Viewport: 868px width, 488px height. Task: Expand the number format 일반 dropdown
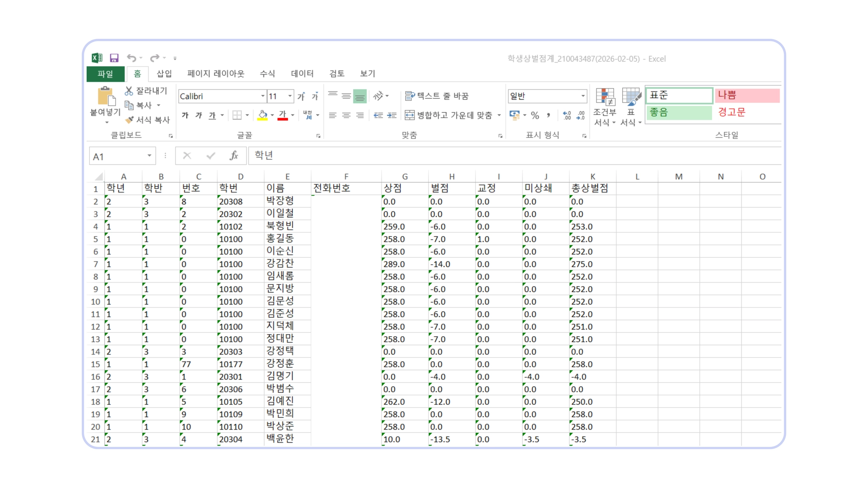pos(583,96)
